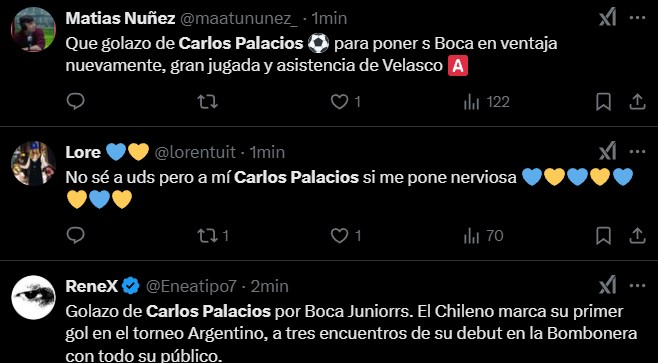This screenshot has width=658, height=363.
Task: Retweet Lore's post with 1 repost
Action: pos(213,236)
